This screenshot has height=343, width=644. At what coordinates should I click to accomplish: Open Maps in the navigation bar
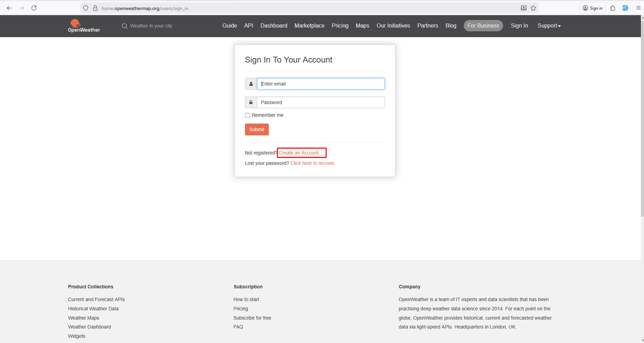[362, 26]
